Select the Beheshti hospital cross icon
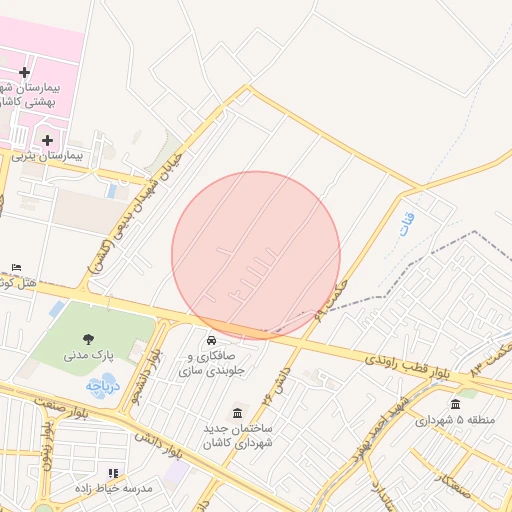The image size is (512, 512). (24, 72)
